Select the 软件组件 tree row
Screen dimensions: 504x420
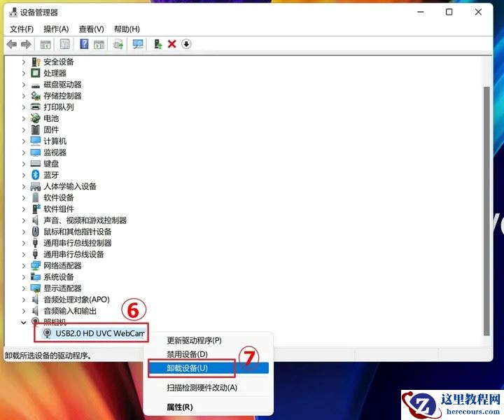59,209
